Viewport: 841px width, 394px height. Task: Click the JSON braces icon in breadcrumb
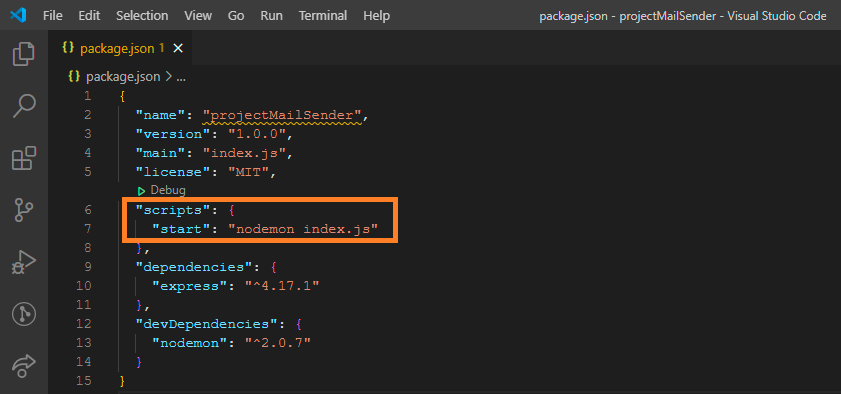point(74,77)
